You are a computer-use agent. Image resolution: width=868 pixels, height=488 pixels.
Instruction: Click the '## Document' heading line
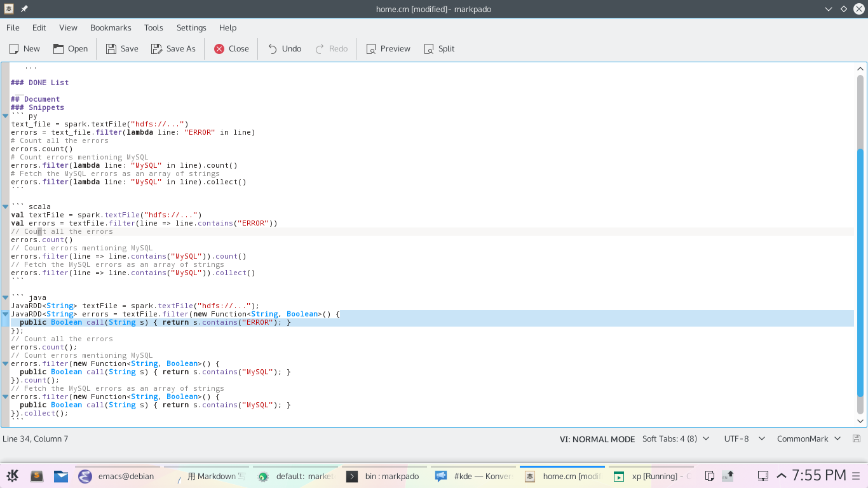[35, 99]
